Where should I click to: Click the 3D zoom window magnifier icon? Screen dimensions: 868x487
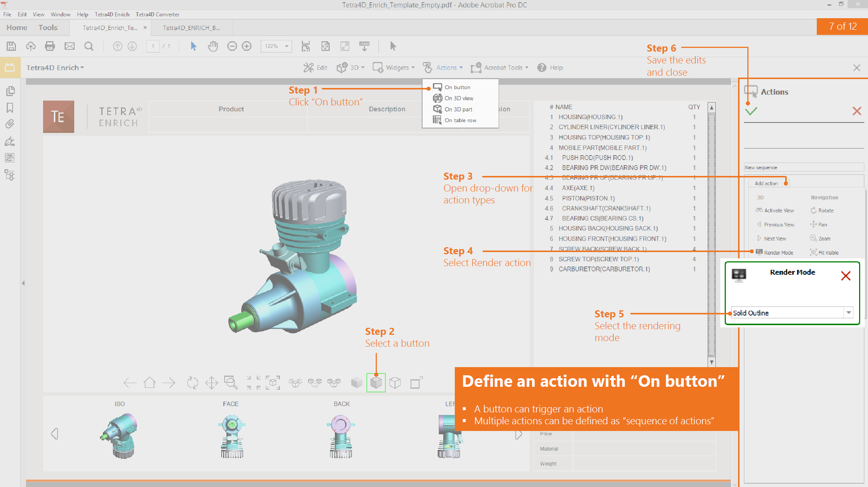[x=231, y=383]
